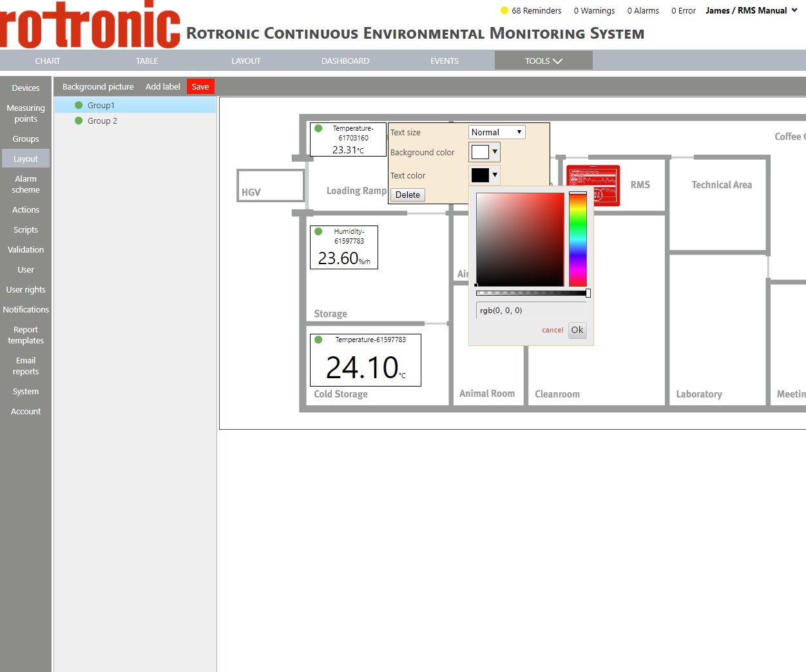Switch to the TABLE tab
The width and height of the screenshot is (806, 672).
[147, 61]
